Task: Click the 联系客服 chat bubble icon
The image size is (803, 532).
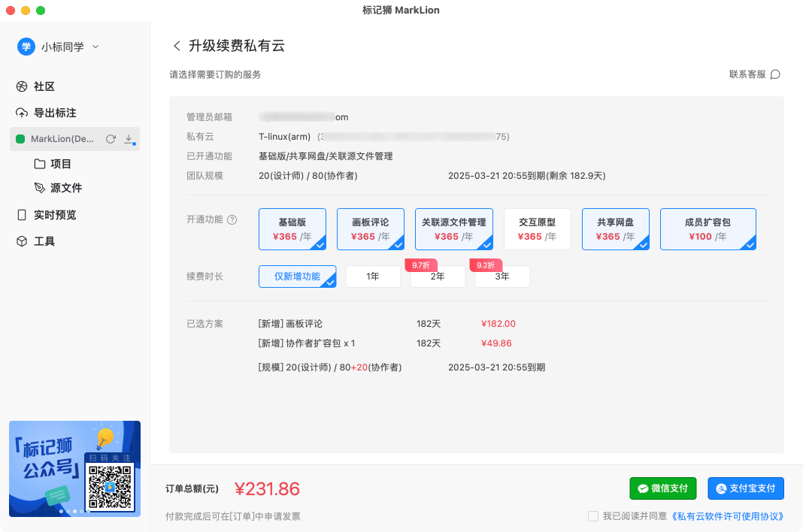Action: tap(777, 75)
